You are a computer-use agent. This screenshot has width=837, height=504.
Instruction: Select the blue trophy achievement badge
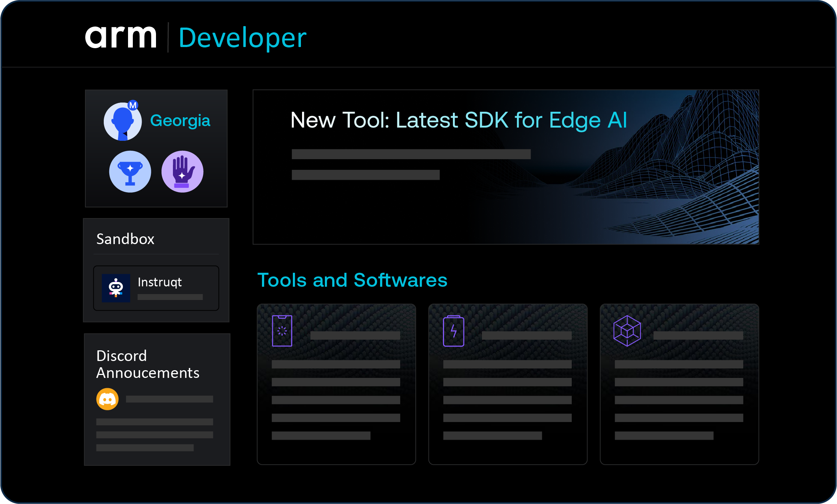click(x=130, y=172)
